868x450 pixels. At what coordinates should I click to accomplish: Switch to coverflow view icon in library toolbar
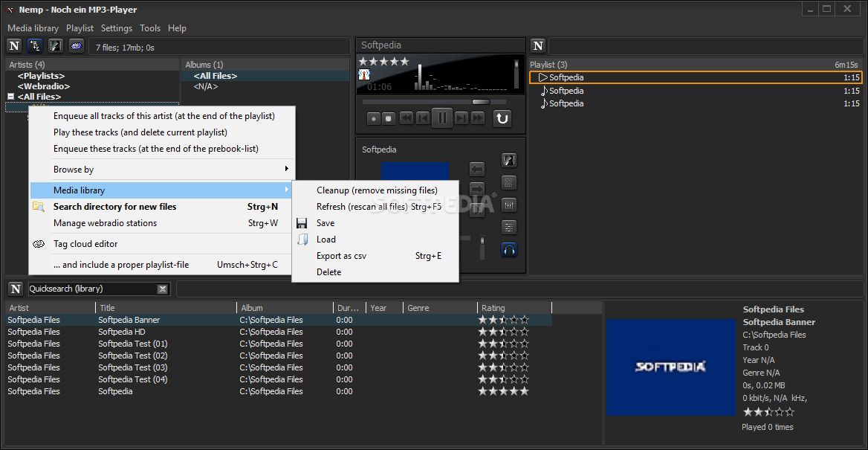pyautogui.click(x=56, y=46)
